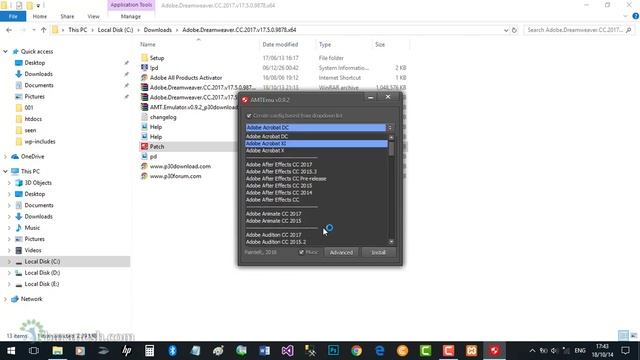
Task: Click the volume icon in system tray
Action: (x=555, y=351)
